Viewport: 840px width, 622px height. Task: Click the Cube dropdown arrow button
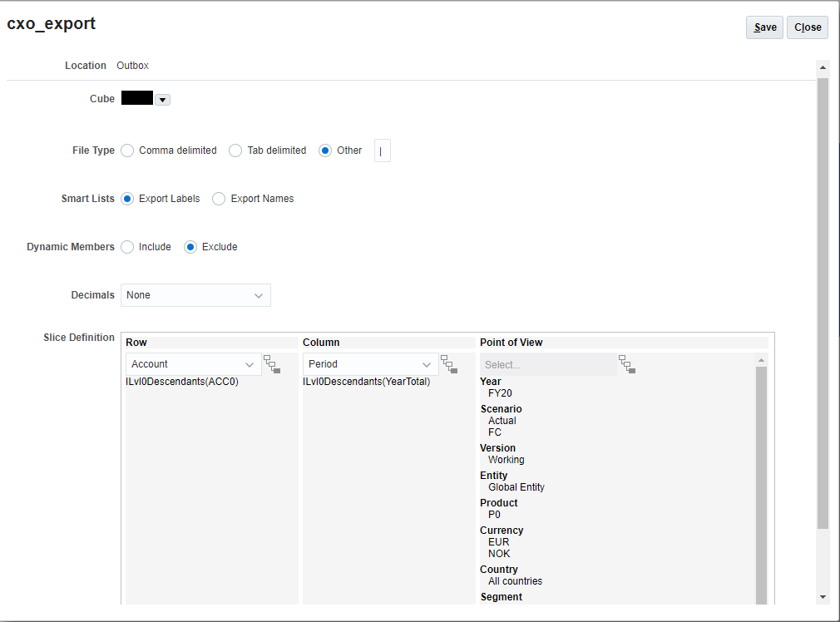(162, 100)
